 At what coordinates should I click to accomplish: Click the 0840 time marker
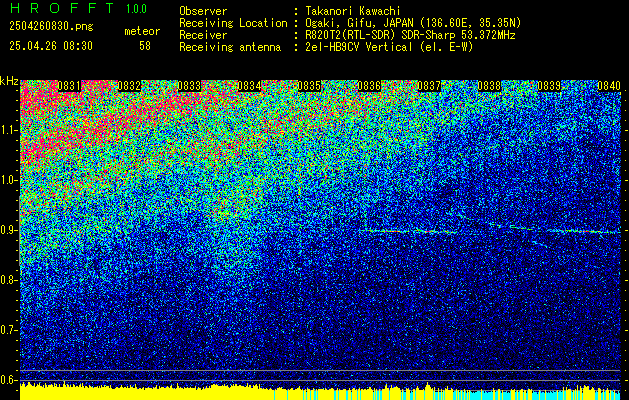pos(609,86)
